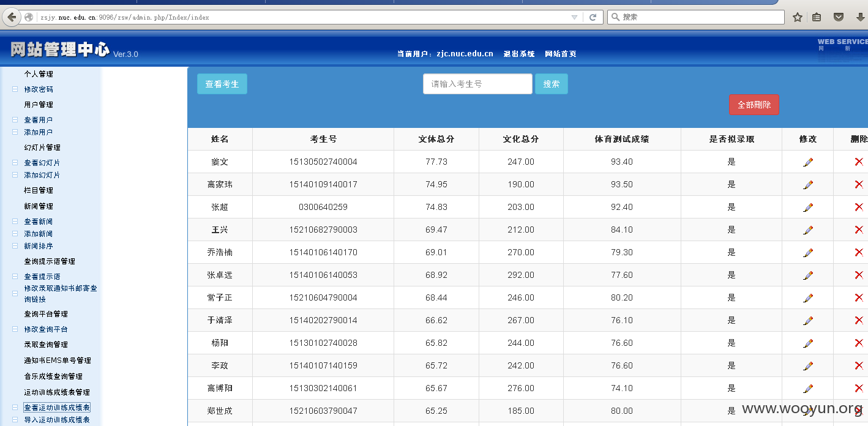868x426 pixels.
Task: Open 查看提示语 in the sidebar
Action: (x=42, y=277)
